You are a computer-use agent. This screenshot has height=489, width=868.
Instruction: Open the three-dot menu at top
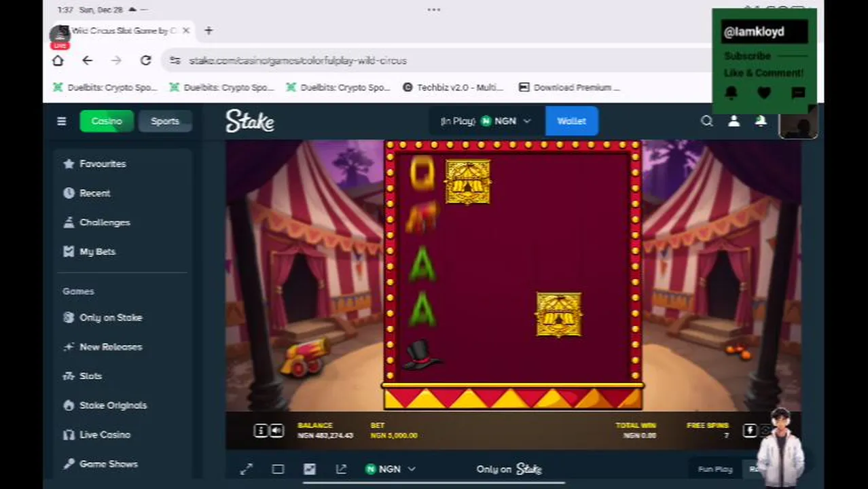pos(434,10)
